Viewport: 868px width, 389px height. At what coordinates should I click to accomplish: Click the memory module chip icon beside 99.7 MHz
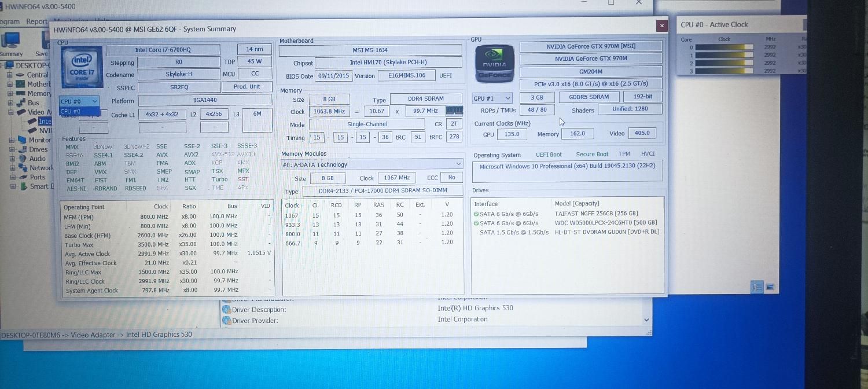[455, 111]
